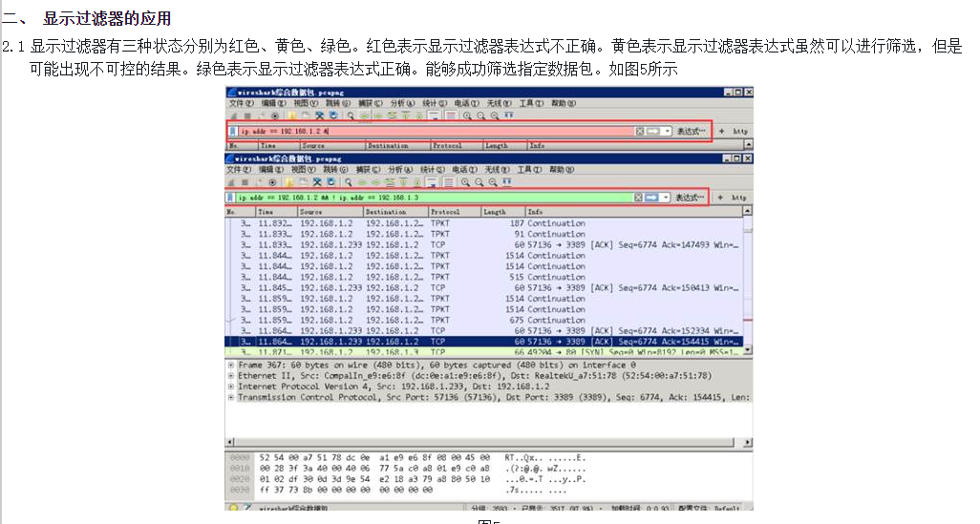This screenshot has height=524, width=980.
Task: Click 表达式 button beside green filter
Action: pyautogui.click(x=690, y=198)
